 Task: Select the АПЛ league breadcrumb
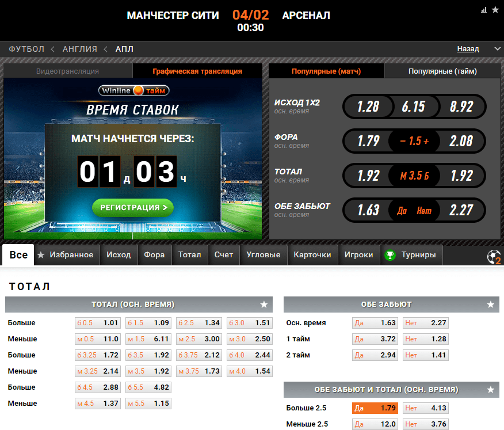point(124,49)
